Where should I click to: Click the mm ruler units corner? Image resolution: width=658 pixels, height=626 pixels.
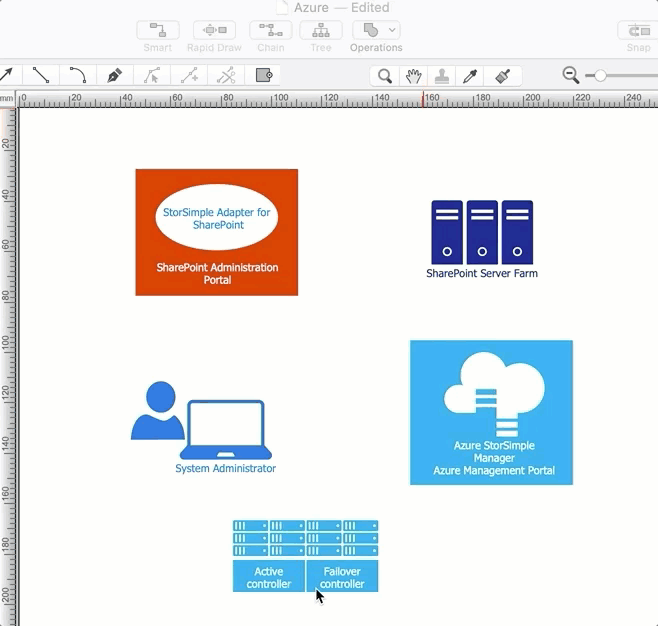tap(7, 99)
